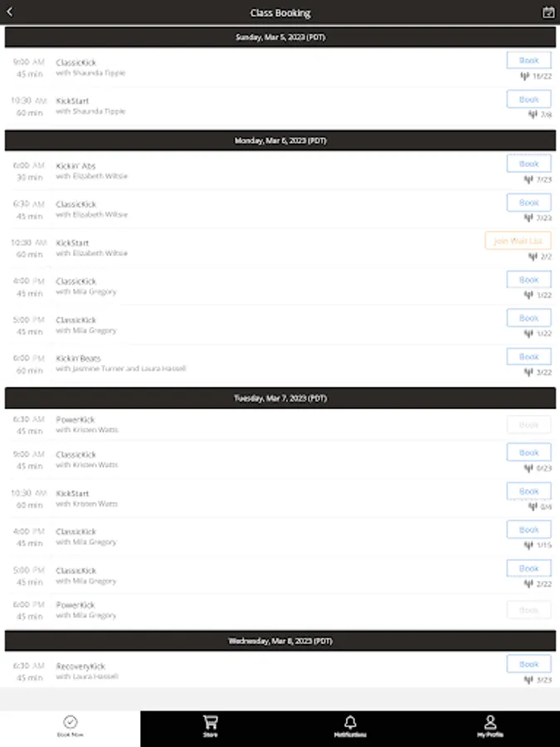This screenshot has width=560, height=747.
Task: Open Monday 4:00 PM ClassicKick with Mila Gregory
Action: click(x=280, y=286)
